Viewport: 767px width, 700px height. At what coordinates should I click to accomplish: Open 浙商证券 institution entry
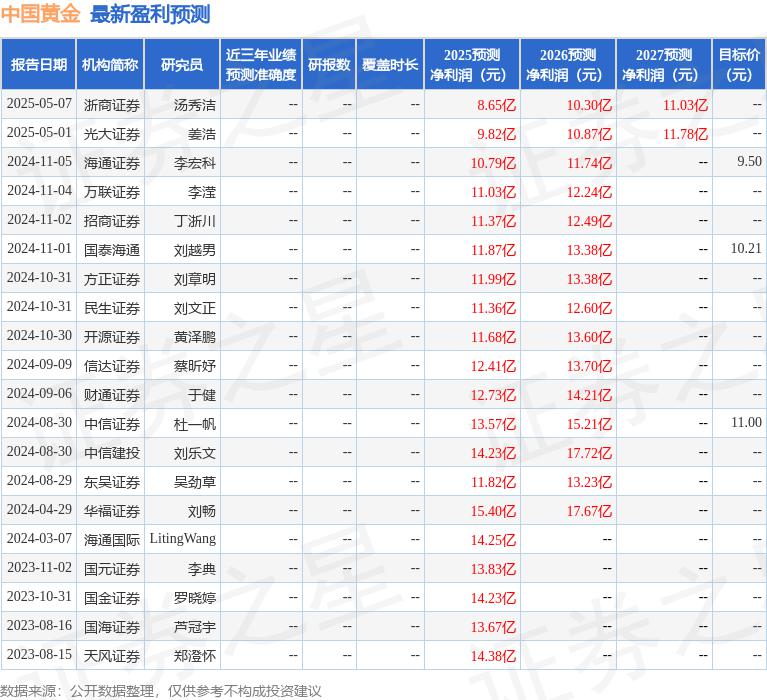click(x=111, y=104)
